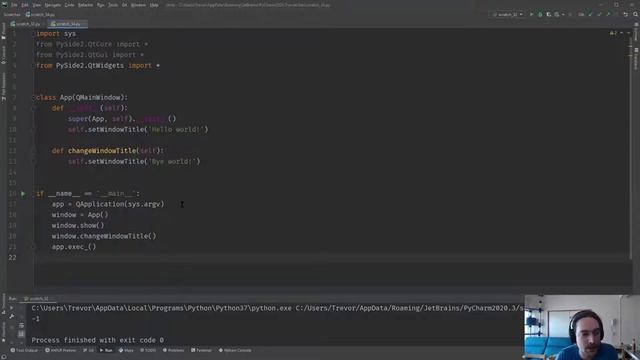Open Search Everywhere with the magnifier icon

[636, 14]
